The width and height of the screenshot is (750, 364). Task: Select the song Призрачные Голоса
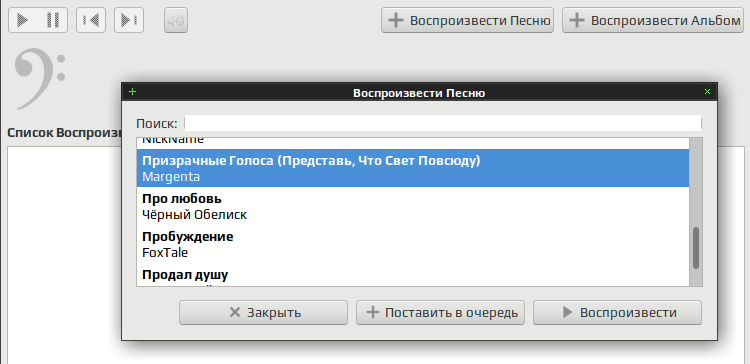click(412, 168)
